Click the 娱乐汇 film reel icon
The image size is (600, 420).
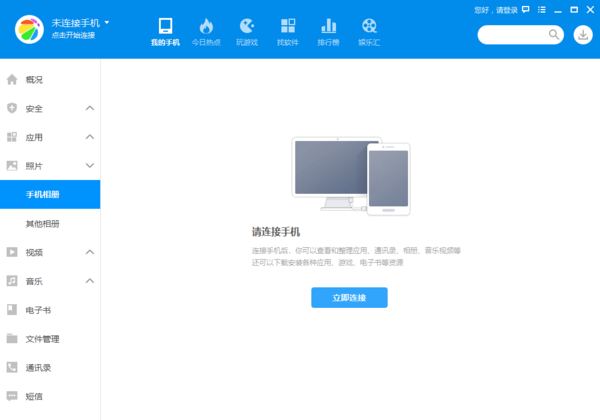[370, 26]
